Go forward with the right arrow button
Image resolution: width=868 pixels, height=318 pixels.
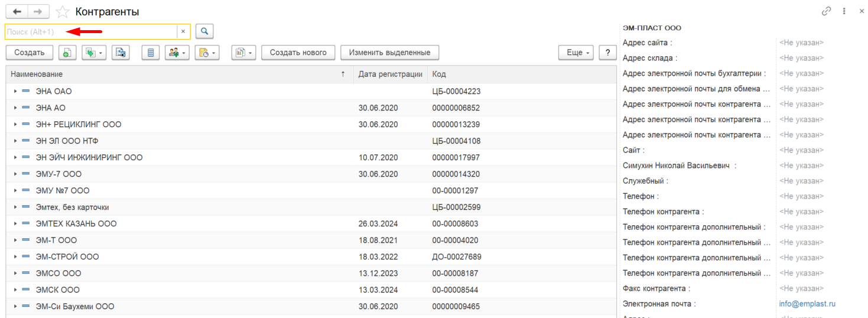tap(38, 12)
